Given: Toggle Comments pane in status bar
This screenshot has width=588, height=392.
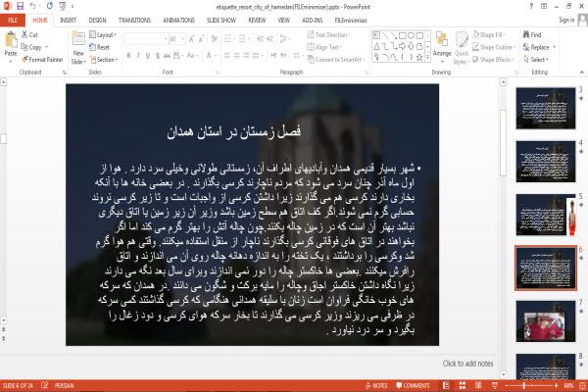Looking at the screenshot, I should 414,385.
